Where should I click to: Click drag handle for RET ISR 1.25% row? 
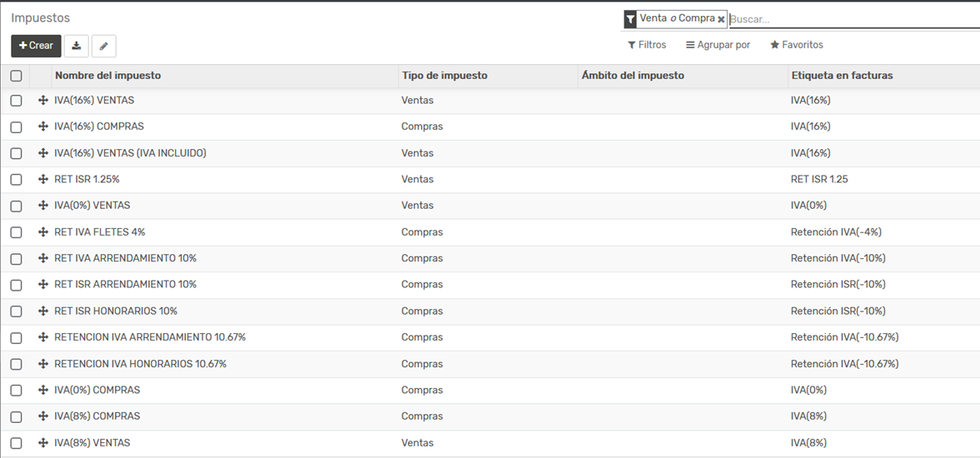43,179
